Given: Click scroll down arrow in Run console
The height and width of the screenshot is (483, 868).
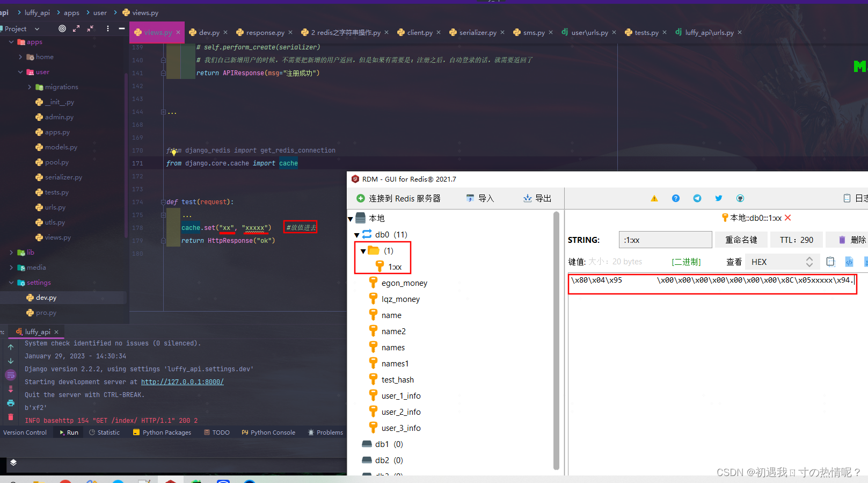Looking at the screenshot, I should click(x=11, y=361).
